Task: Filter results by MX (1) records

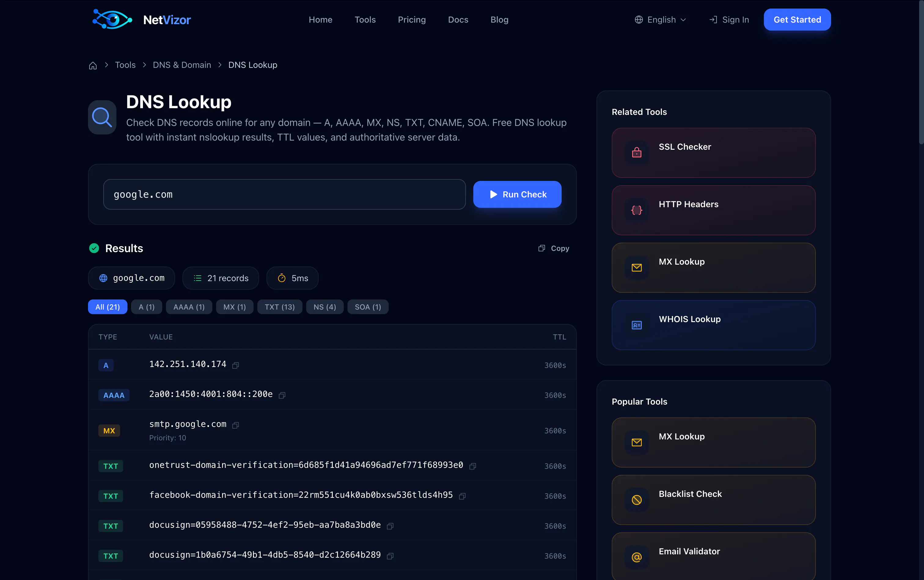Action: 234,307
